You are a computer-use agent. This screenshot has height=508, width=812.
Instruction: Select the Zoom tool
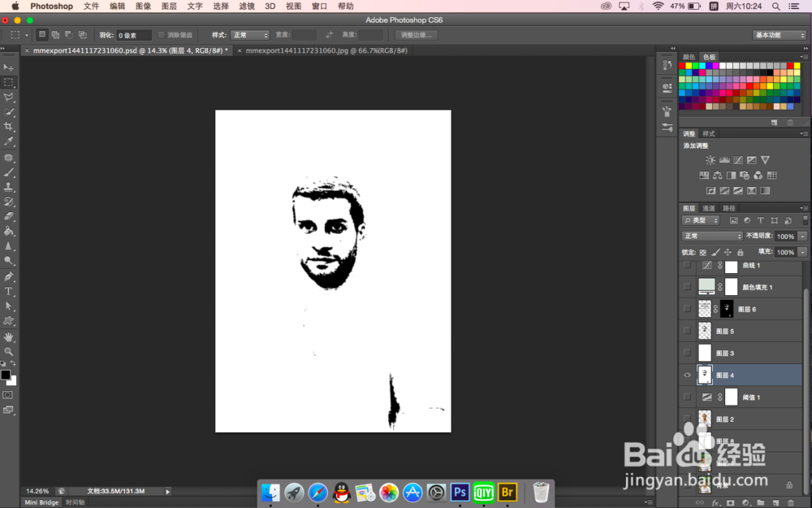point(9,351)
